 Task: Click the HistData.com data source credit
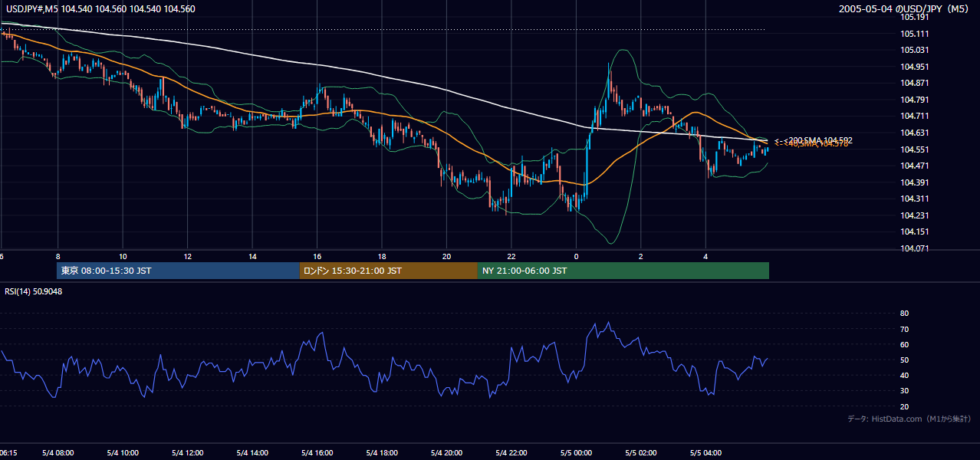click(909, 419)
